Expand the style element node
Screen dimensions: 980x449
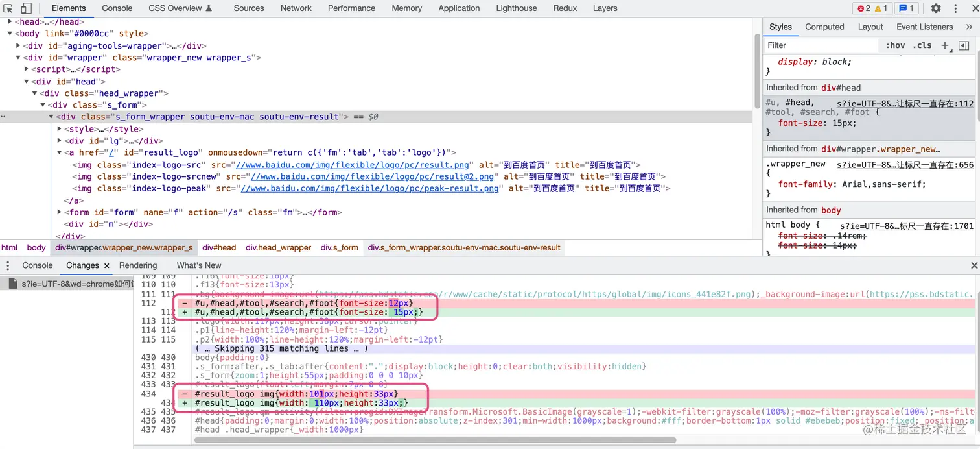(60, 129)
